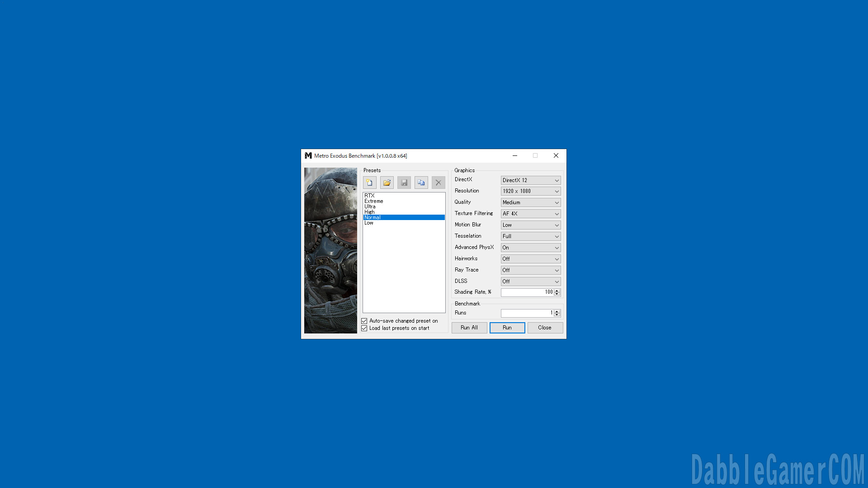
Task: Click the Metro Exodus M logo icon
Action: click(308, 155)
